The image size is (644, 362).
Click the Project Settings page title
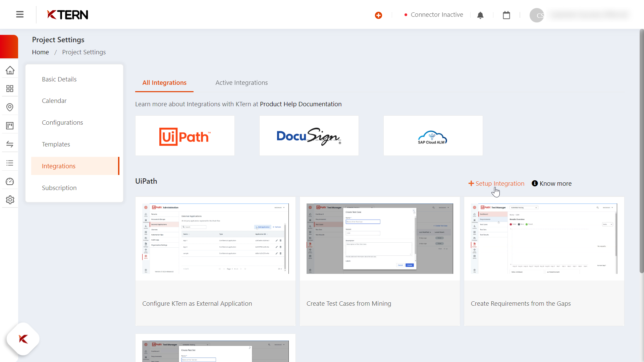tap(58, 40)
